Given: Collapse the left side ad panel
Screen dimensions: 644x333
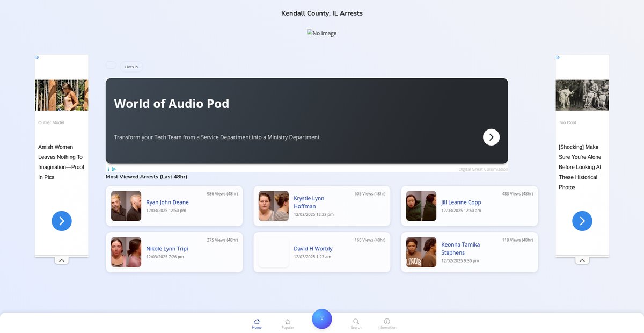Looking at the screenshot, I should (x=62, y=260).
